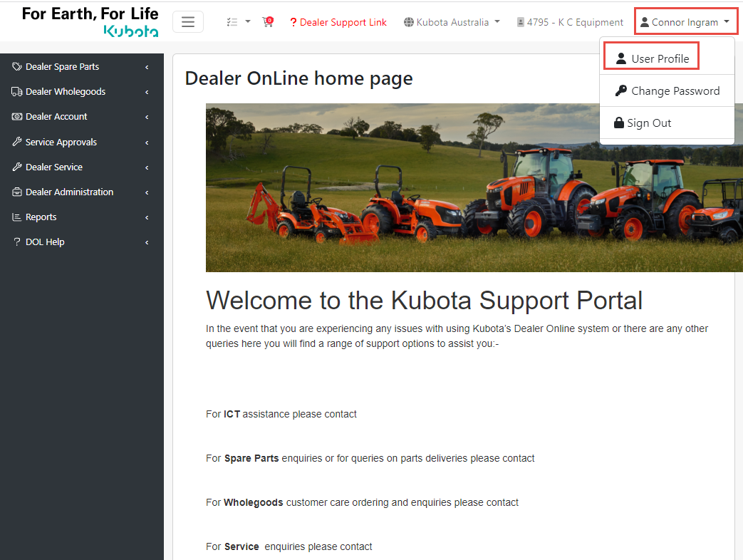Open the Dealer Support Link
The width and height of the screenshot is (743, 560).
tap(338, 22)
